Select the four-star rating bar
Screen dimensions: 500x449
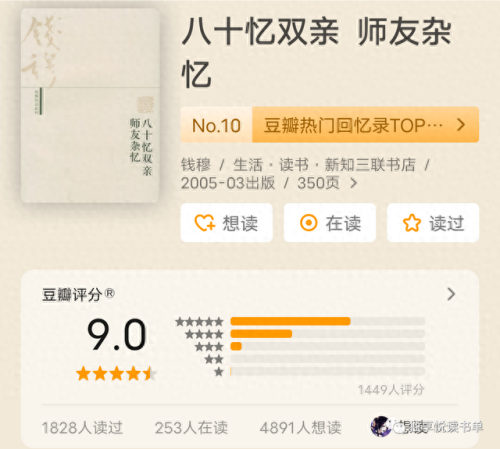click(x=328, y=334)
